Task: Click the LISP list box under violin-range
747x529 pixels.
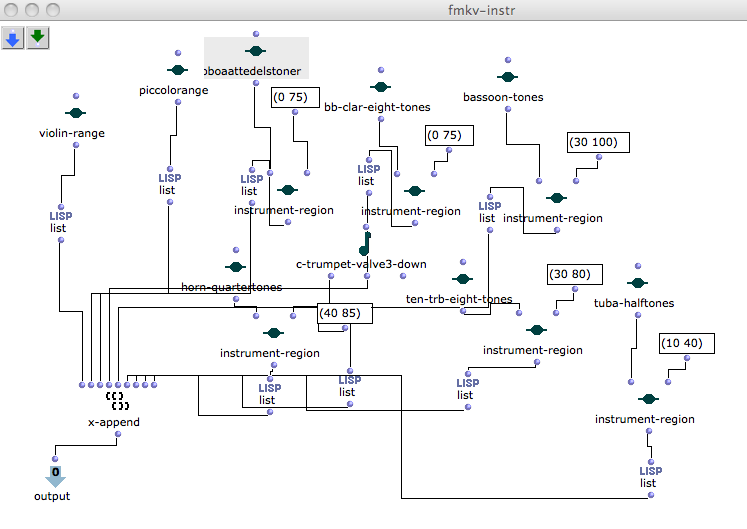Action: click(x=59, y=220)
